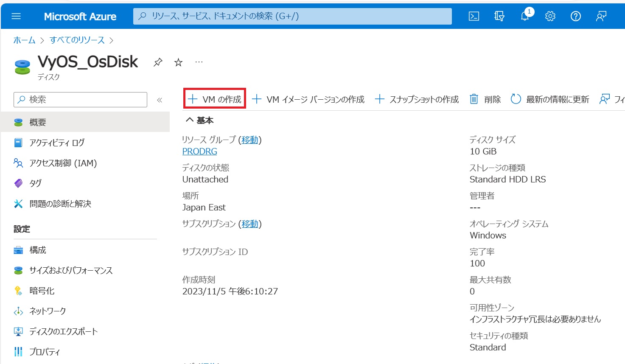
Task: Click 移動 link next to リソース グループ
Action: point(250,140)
